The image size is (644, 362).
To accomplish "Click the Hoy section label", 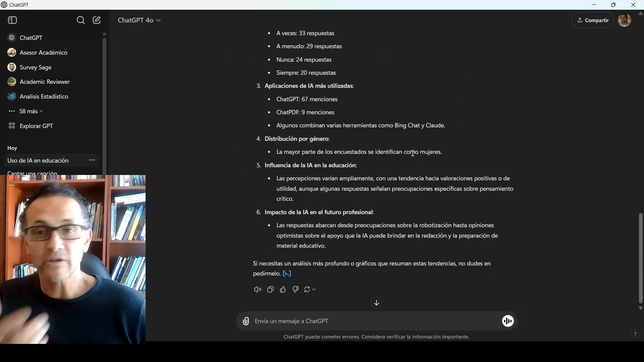I will pos(12,148).
